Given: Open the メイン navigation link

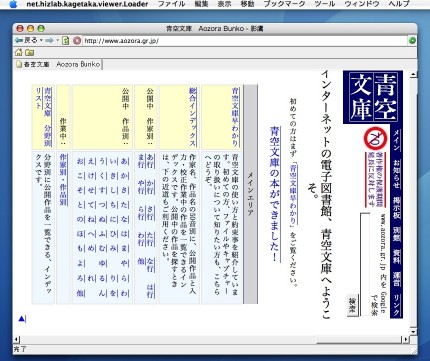Looking at the screenshot, I should click(396, 140).
